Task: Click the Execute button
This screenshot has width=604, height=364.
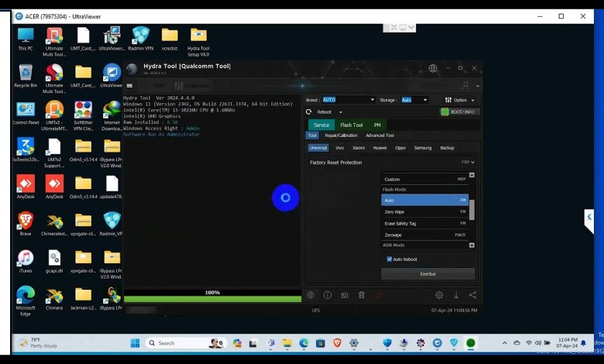Action: [427, 274]
